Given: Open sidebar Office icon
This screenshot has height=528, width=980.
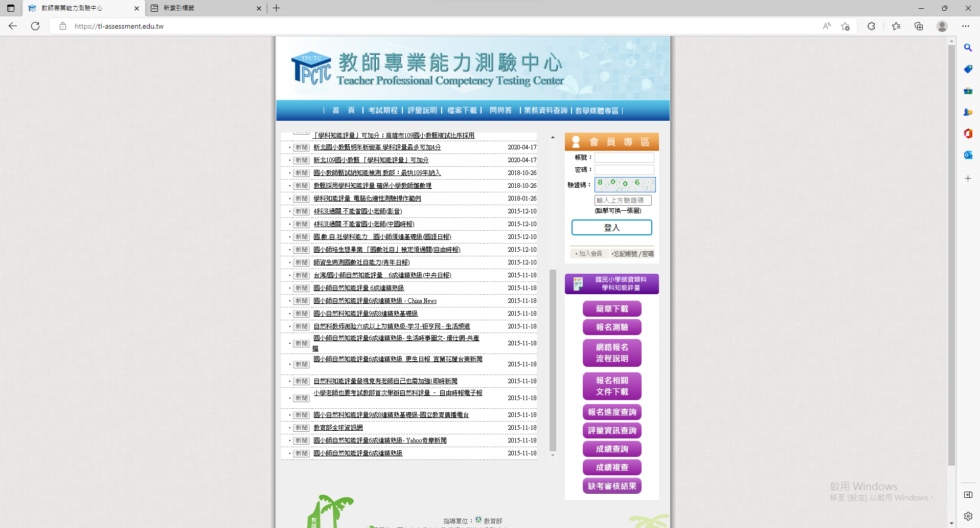Looking at the screenshot, I should coord(968,134).
